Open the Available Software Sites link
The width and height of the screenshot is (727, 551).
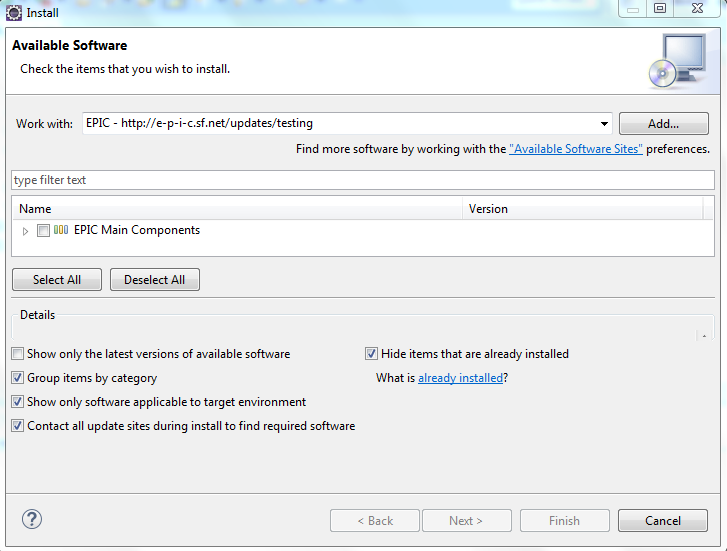[x=576, y=149]
